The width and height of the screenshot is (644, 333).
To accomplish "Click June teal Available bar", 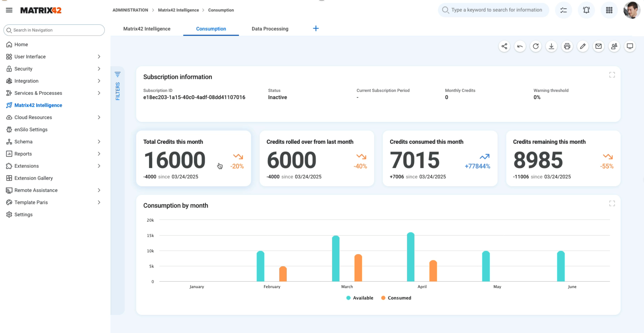I will coord(561,266).
